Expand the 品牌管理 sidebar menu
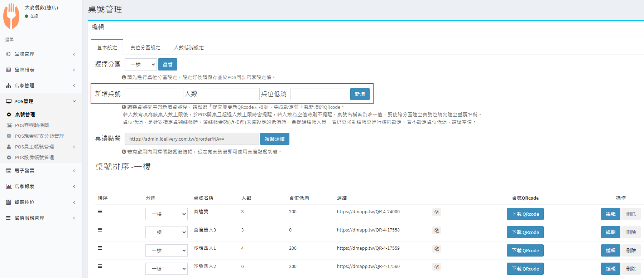Viewport: 644px width, 278px height. (40, 54)
